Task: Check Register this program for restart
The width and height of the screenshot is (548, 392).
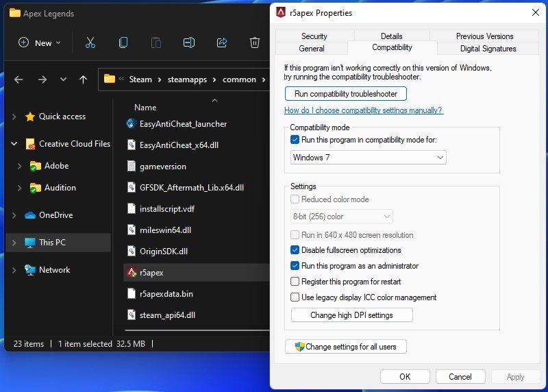Action: coord(295,282)
